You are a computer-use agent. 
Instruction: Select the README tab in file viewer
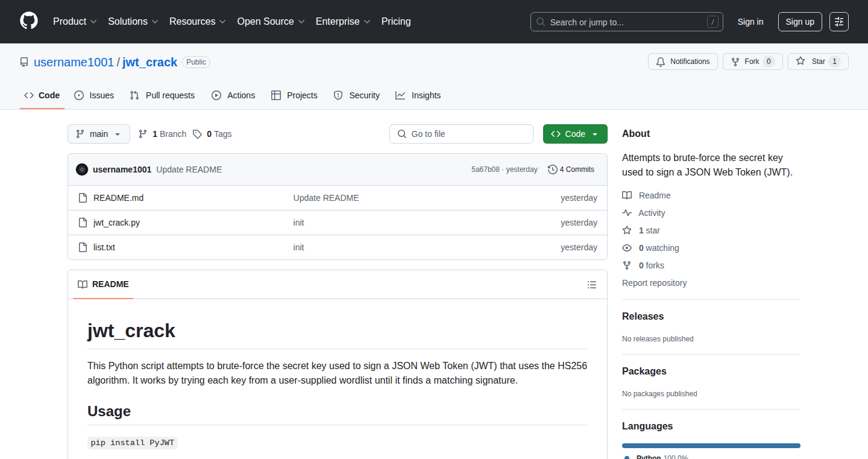tap(103, 284)
